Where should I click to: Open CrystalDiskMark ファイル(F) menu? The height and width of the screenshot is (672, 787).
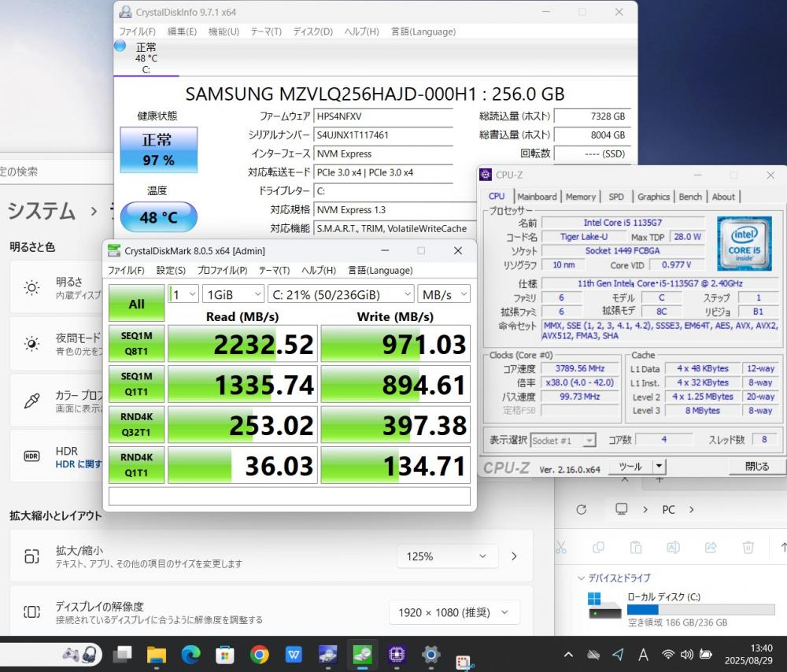126,271
